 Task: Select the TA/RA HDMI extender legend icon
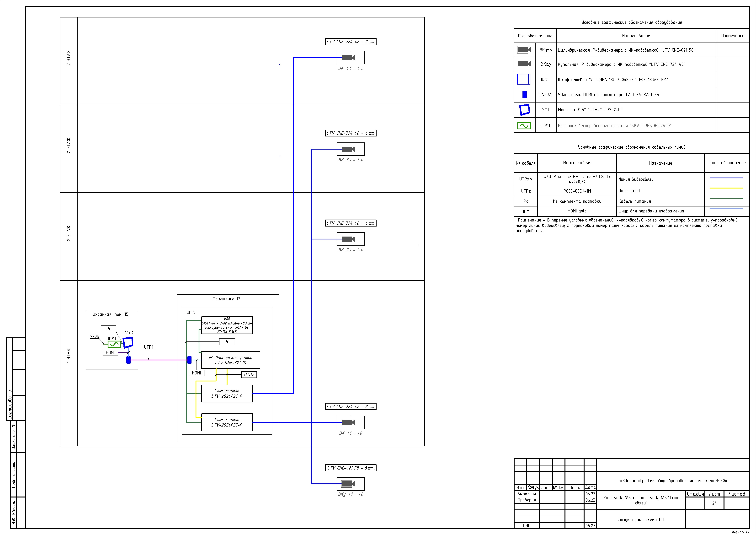[x=525, y=95]
